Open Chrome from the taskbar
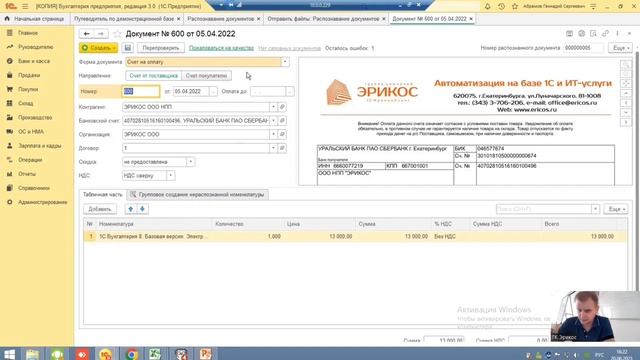The width and height of the screenshot is (640, 360). tap(131, 354)
